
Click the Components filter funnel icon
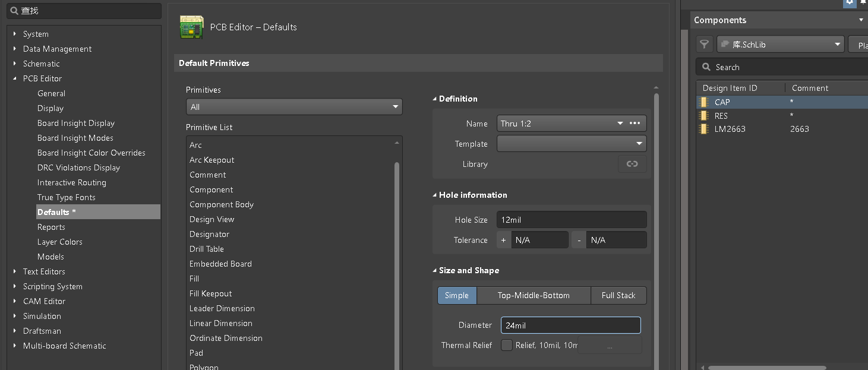[x=704, y=44]
